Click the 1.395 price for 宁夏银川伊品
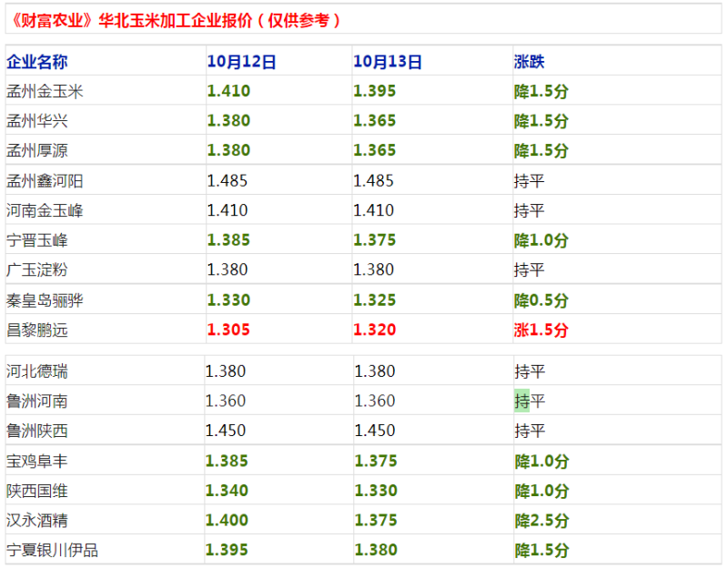The image size is (728, 569). (x=227, y=550)
